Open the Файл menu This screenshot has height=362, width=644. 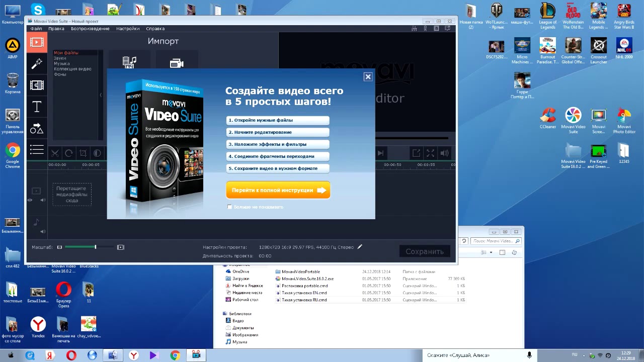tap(36, 29)
